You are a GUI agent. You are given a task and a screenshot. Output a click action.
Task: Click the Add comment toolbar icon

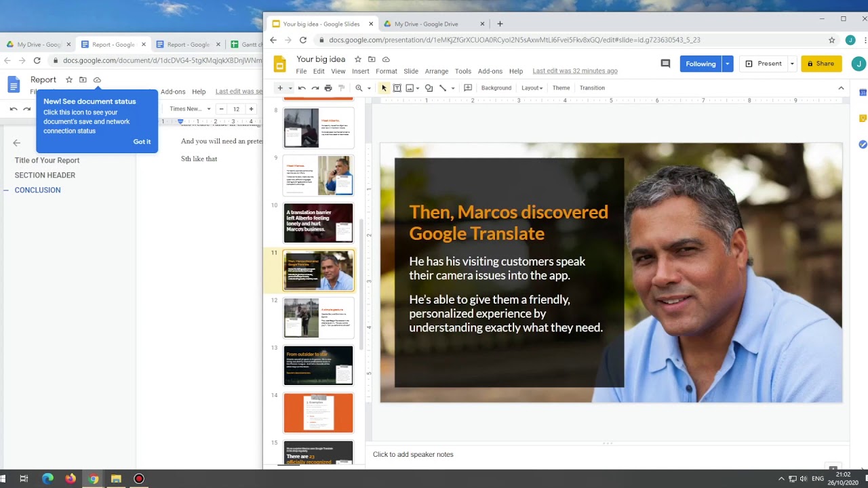[468, 88]
